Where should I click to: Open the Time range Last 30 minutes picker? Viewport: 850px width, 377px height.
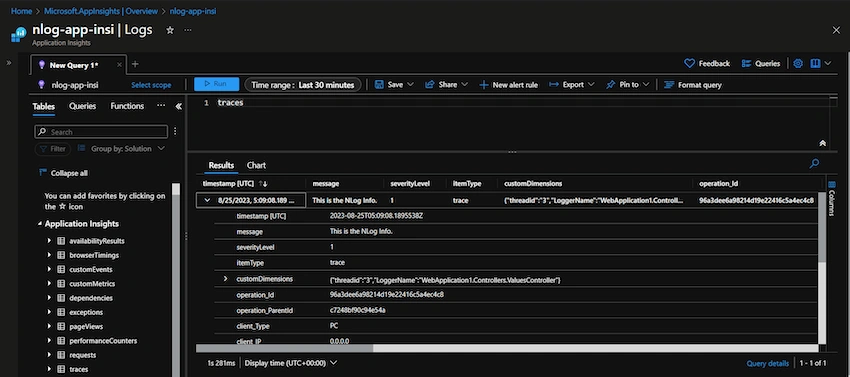tap(302, 85)
